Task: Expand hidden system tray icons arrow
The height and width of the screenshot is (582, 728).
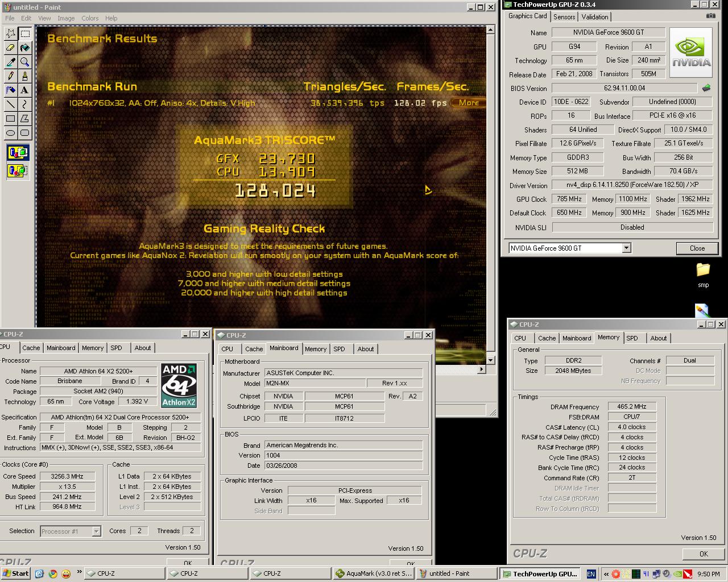Action: [x=606, y=574]
